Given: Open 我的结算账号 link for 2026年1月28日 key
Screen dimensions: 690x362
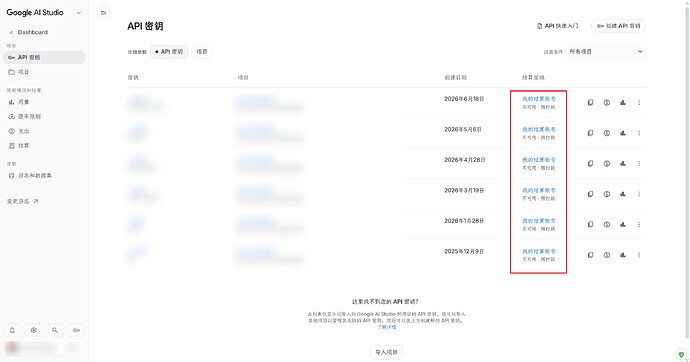Looking at the screenshot, I should point(539,221).
